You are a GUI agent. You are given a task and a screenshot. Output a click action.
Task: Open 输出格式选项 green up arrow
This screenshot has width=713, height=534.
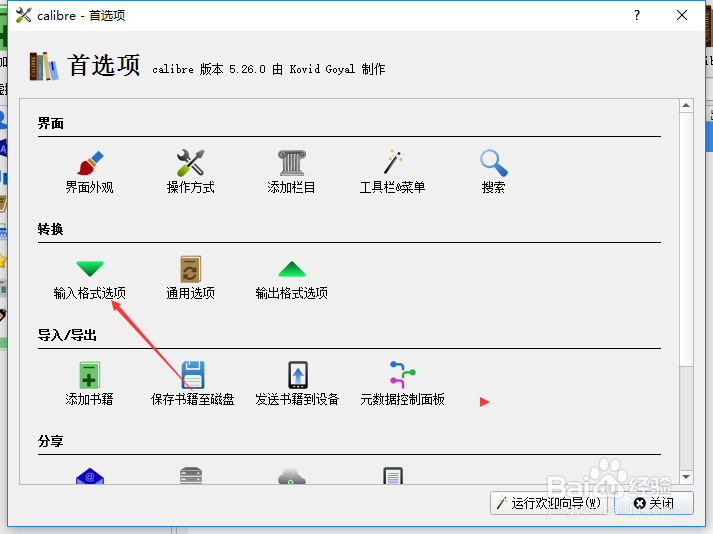[x=291, y=269]
